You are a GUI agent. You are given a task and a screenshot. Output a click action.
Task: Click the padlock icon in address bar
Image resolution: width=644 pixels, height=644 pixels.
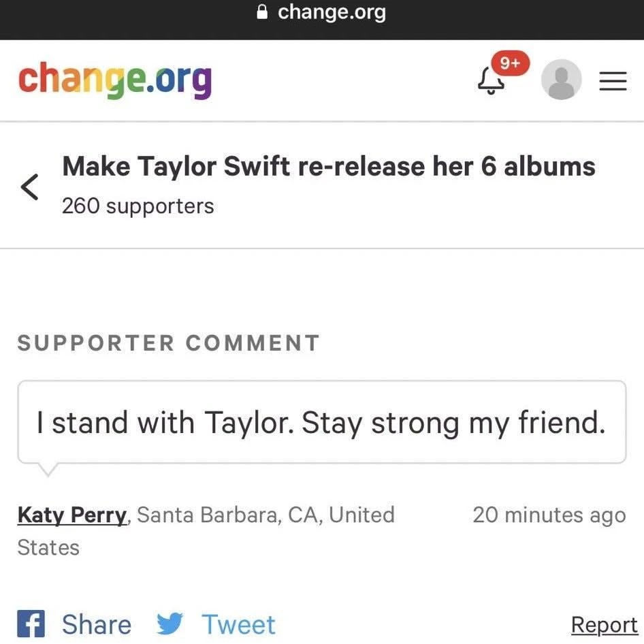click(262, 13)
